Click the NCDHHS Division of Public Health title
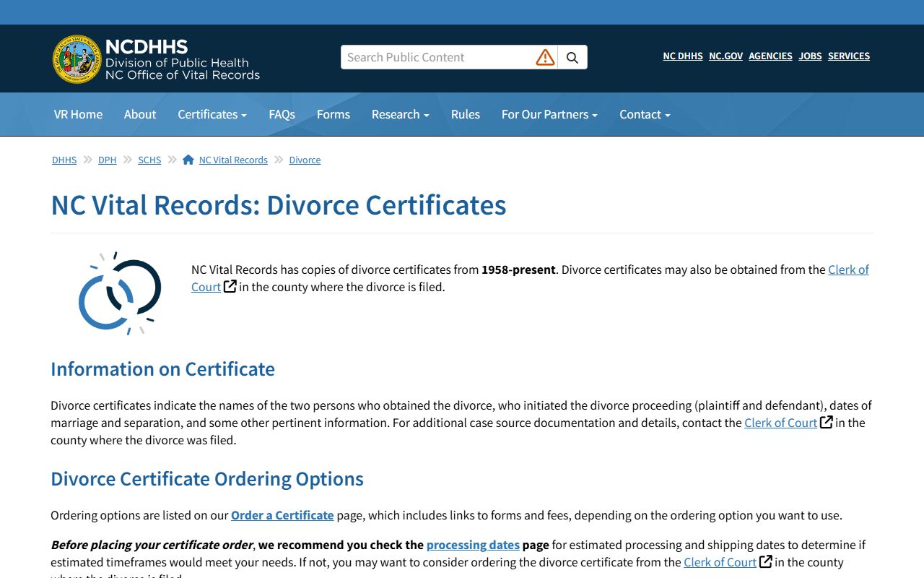This screenshot has width=924, height=578. coord(183,59)
